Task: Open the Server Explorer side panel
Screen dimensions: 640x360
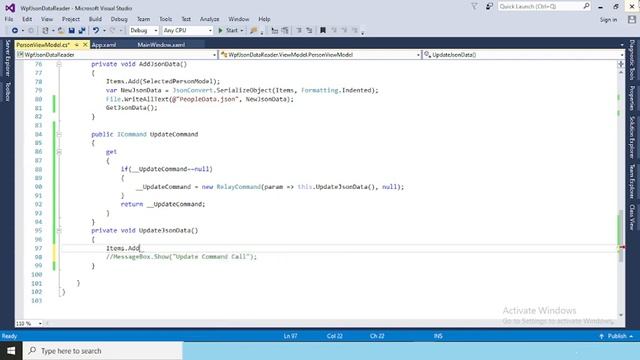Action: 7,58
